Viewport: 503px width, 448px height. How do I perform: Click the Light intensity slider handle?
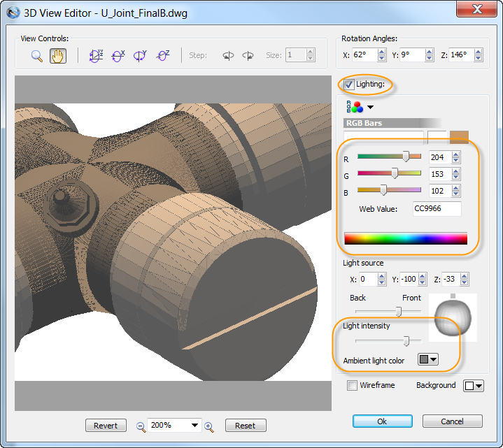click(x=406, y=341)
